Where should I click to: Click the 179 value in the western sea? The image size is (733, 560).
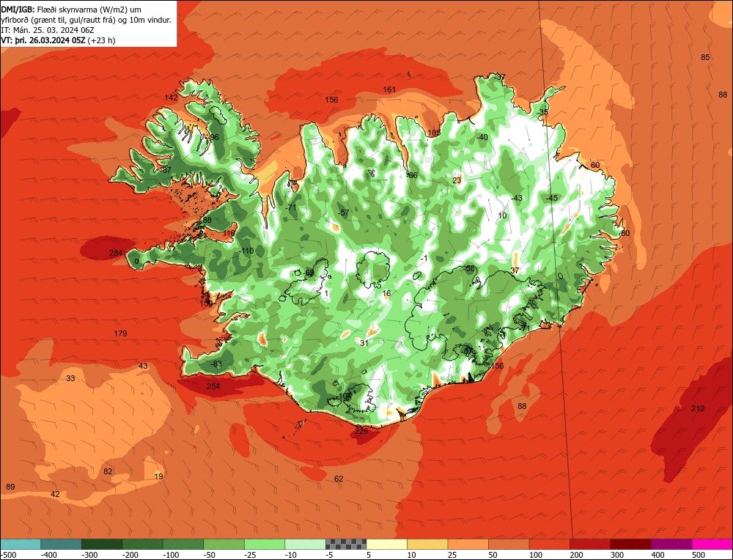click(120, 334)
